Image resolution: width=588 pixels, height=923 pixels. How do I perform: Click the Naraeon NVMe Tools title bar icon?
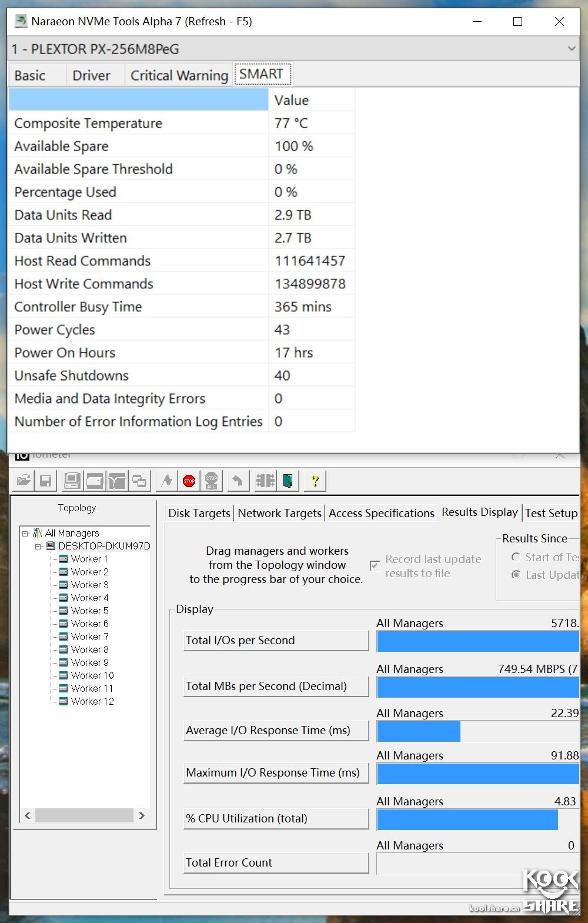tap(21, 22)
